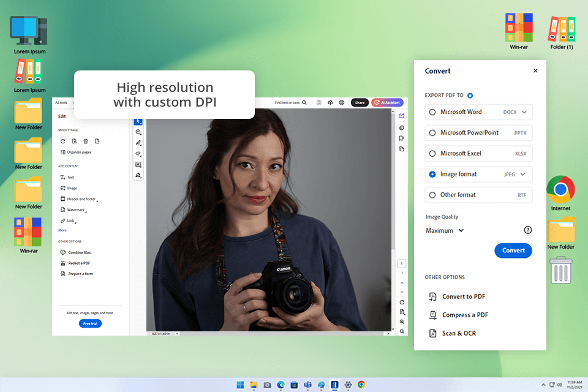Click the help question mark icon
588x392 pixels.
pyautogui.click(x=528, y=230)
